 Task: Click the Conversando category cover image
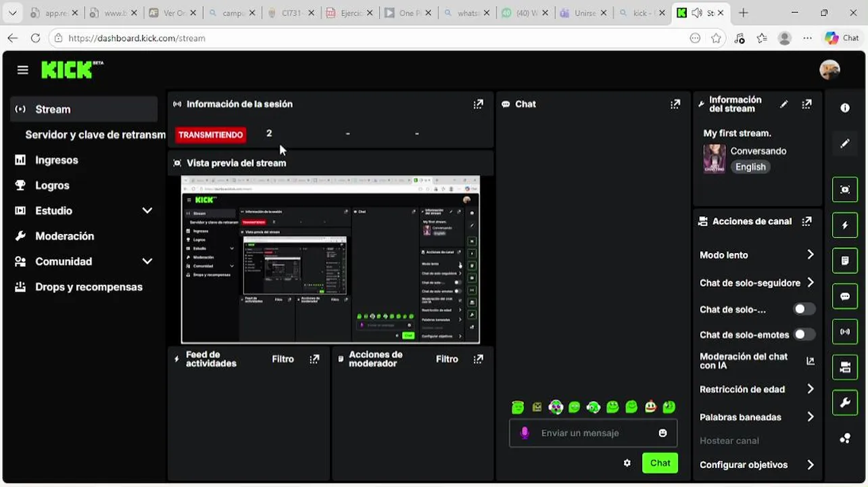click(x=715, y=158)
